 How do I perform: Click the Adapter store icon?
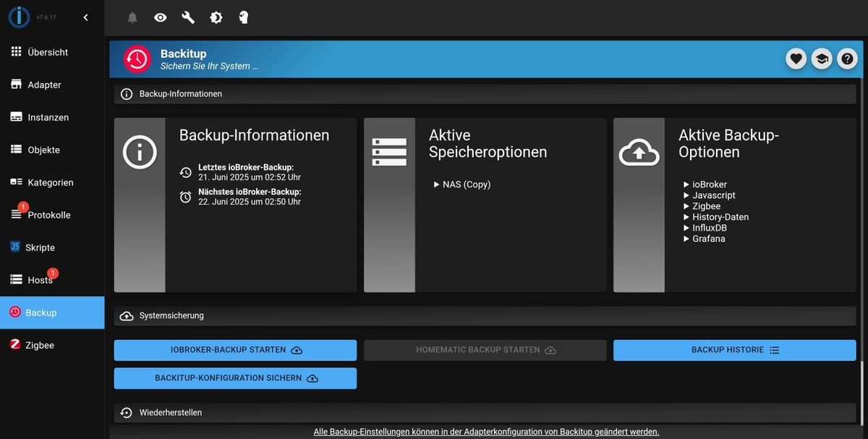[16, 85]
